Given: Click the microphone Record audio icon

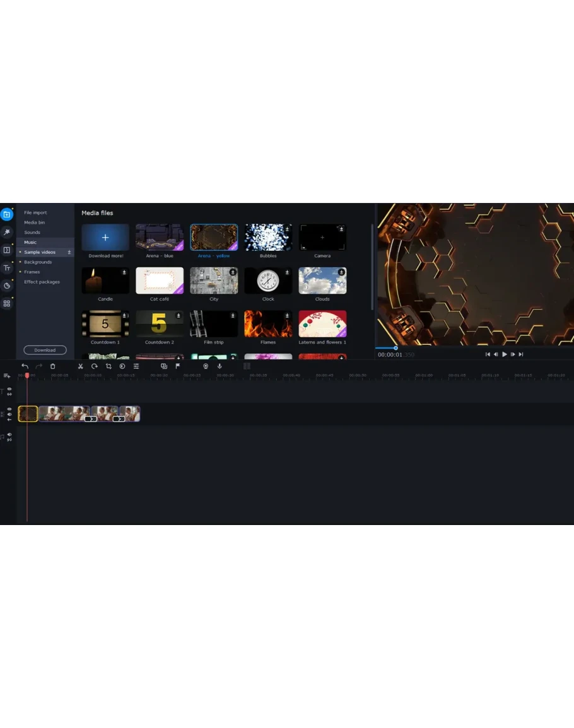Looking at the screenshot, I should coord(220,366).
